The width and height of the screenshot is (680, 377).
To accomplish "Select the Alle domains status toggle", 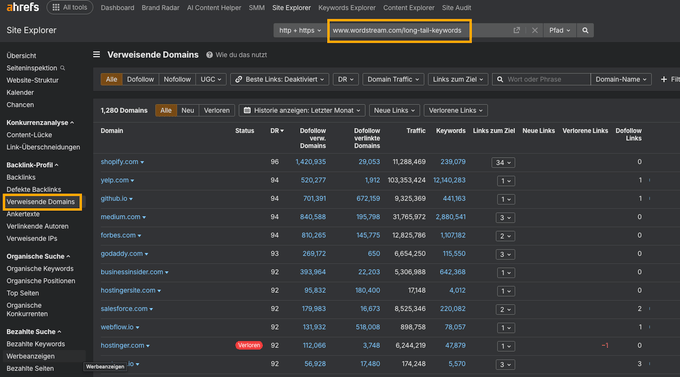I will [166, 111].
